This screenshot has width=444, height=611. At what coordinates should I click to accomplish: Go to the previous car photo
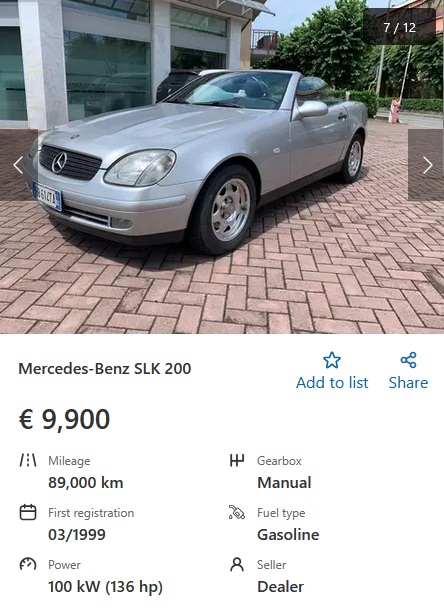tap(18, 165)
